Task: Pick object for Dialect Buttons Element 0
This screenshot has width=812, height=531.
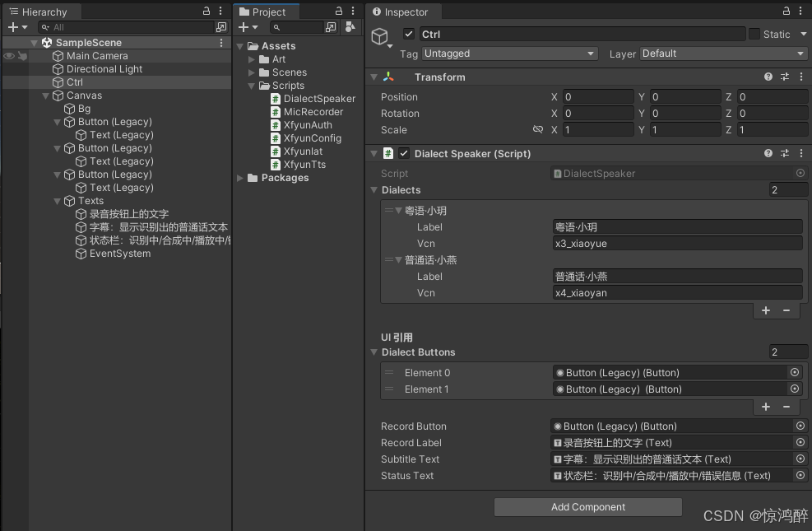Action: [795, 372]
